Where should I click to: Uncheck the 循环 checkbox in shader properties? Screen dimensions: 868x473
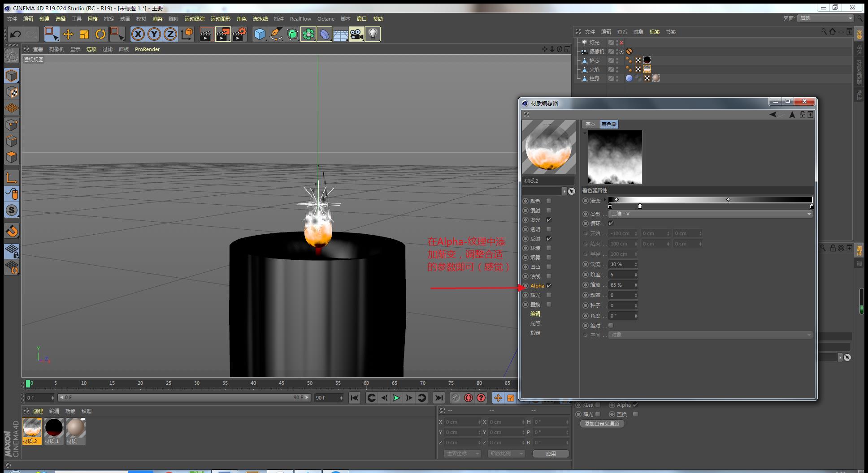click(x=611, y=224)
